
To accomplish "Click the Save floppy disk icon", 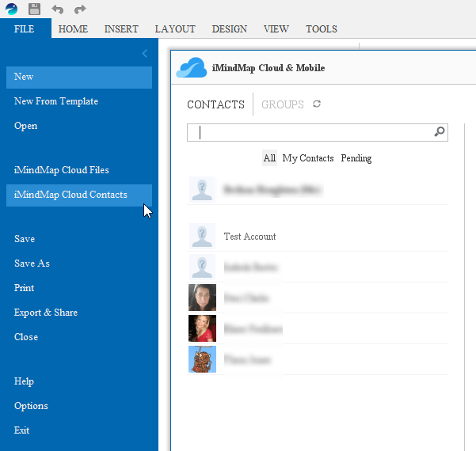I will [34, 9].
